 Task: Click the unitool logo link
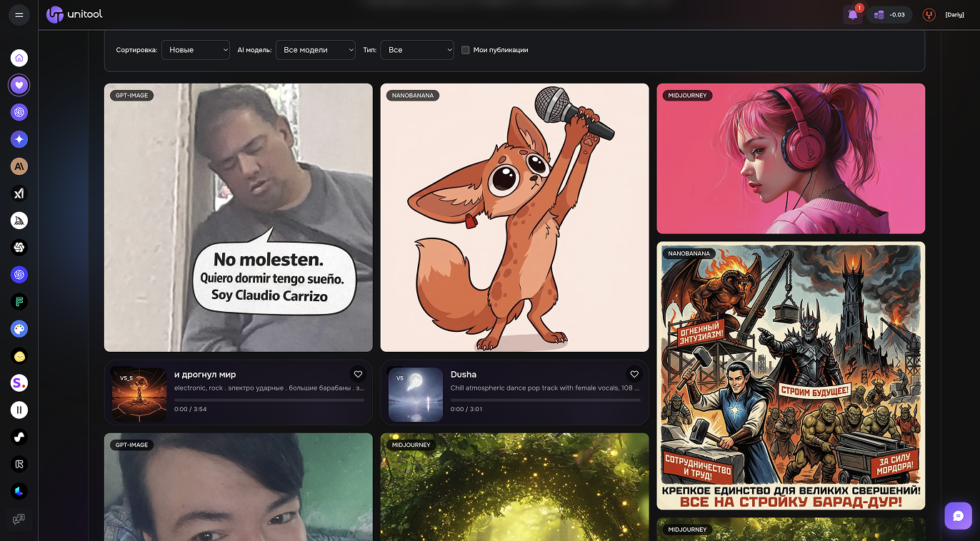coord(74,14)
